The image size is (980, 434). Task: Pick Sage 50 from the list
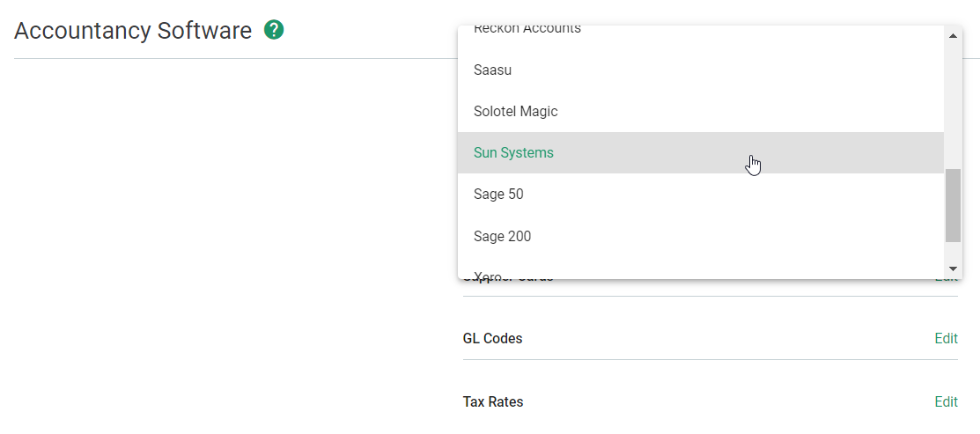498,195
